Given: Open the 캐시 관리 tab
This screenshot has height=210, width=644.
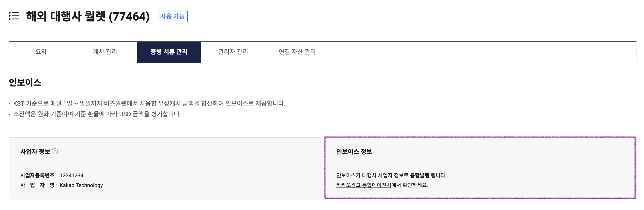Looking at the screenshot, I should tap(105, 52).
